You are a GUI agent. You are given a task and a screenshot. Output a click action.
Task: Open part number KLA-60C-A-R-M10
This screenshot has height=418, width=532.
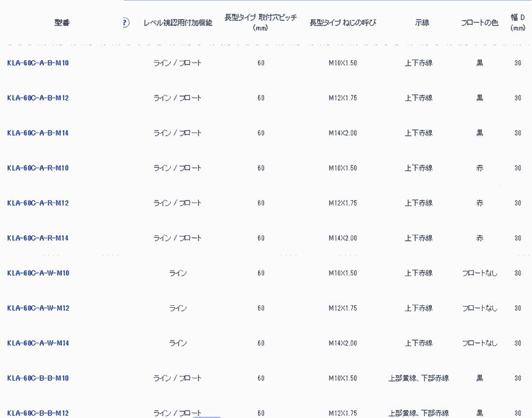pyautogui.click(x=38, y=168)
